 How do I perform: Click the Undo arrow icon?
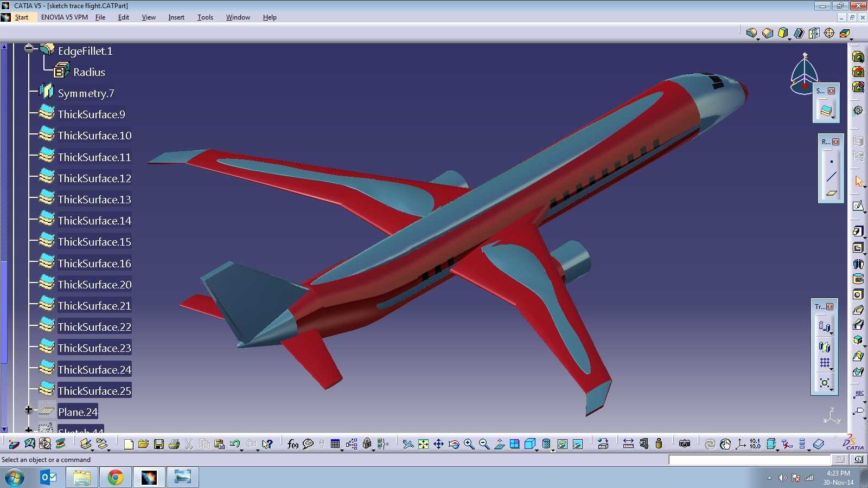tap(234, 444)
